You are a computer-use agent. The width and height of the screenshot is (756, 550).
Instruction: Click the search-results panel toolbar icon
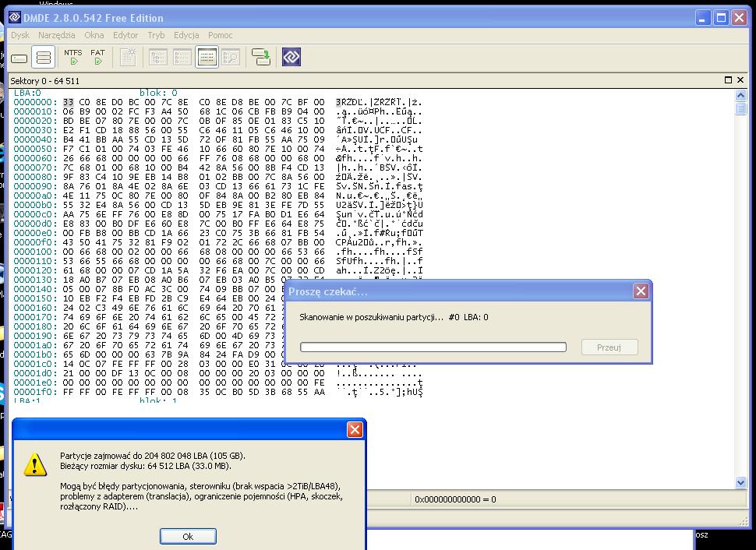[x=231, y=58]
